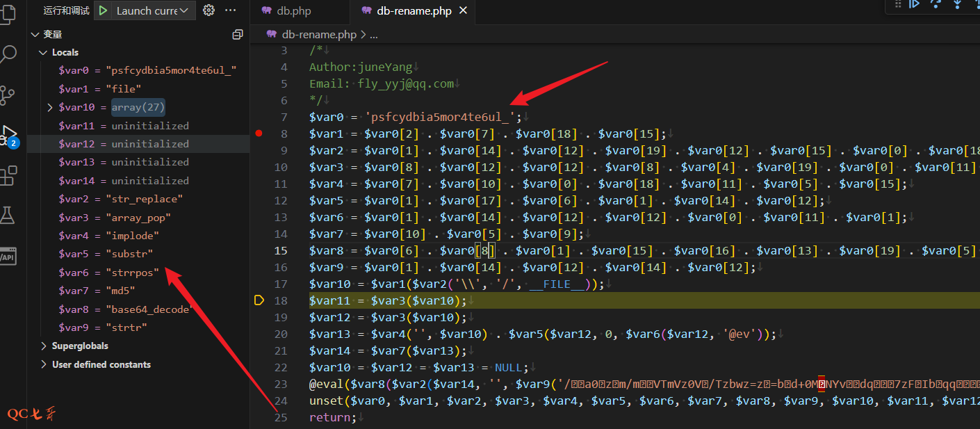Open the Testing flask icon view

point(8,216)
